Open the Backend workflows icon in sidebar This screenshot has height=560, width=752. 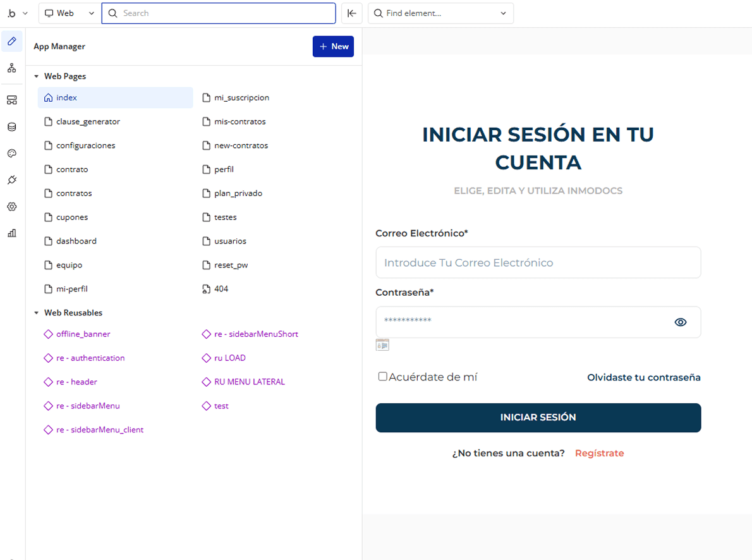coord(12,100)
